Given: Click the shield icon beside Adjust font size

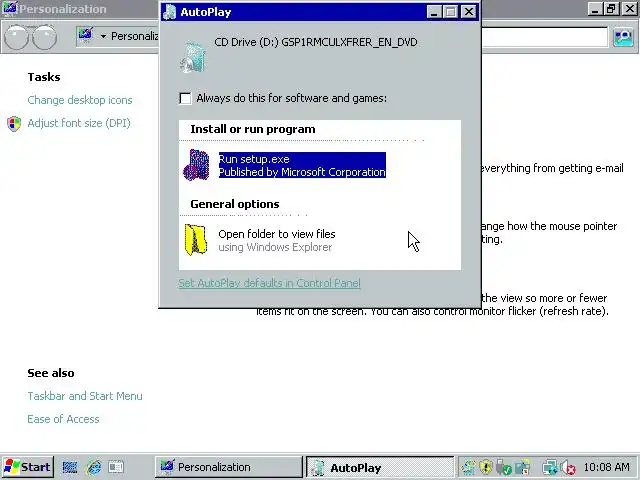Looking at the screenshot, I should pyautogui.click(x=14, y=124).
